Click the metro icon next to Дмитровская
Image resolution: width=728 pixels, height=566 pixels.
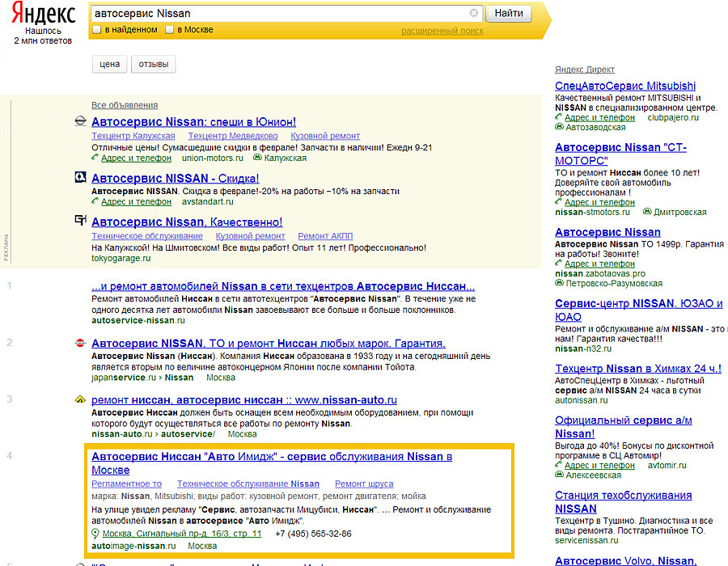[647, 212]
